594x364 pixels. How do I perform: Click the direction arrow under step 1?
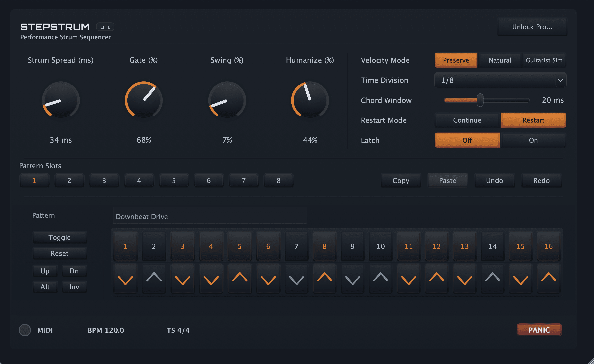[125, 279]
